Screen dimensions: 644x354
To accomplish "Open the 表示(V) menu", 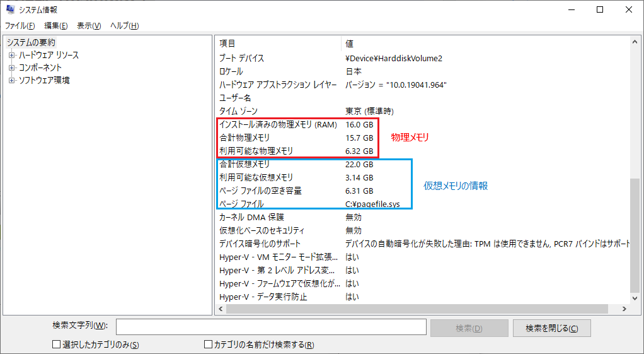I will pos(89,26).
